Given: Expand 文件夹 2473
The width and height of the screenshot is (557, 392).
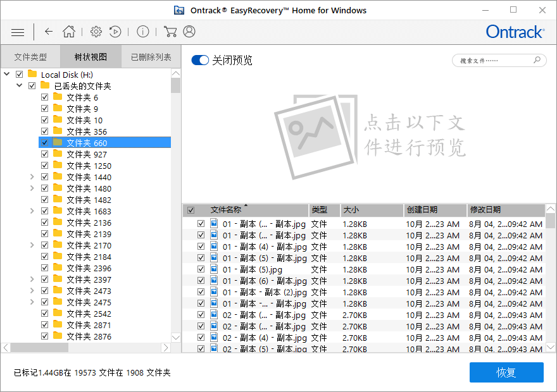Looking at the screenshot, I should 32,291.
